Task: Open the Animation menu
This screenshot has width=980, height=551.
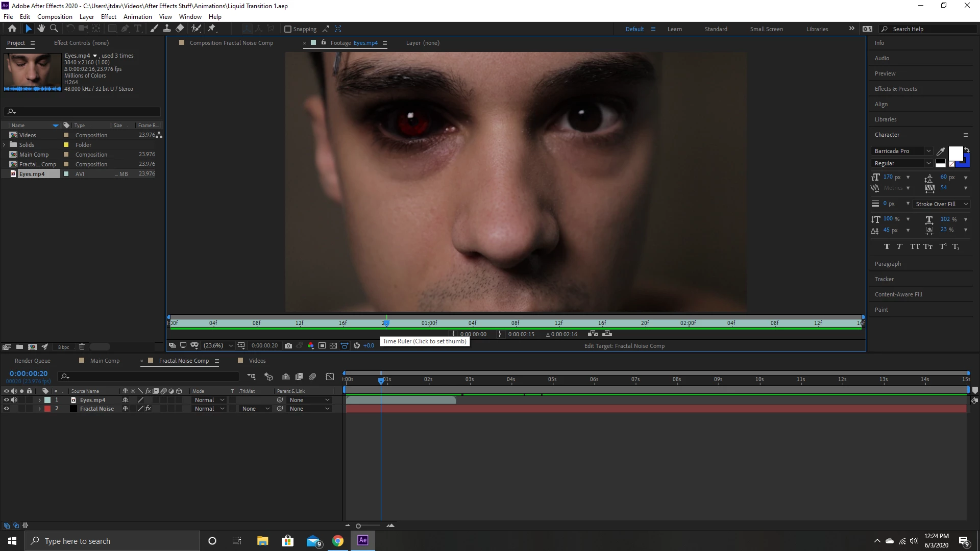Action: click(x=137, y=17)
